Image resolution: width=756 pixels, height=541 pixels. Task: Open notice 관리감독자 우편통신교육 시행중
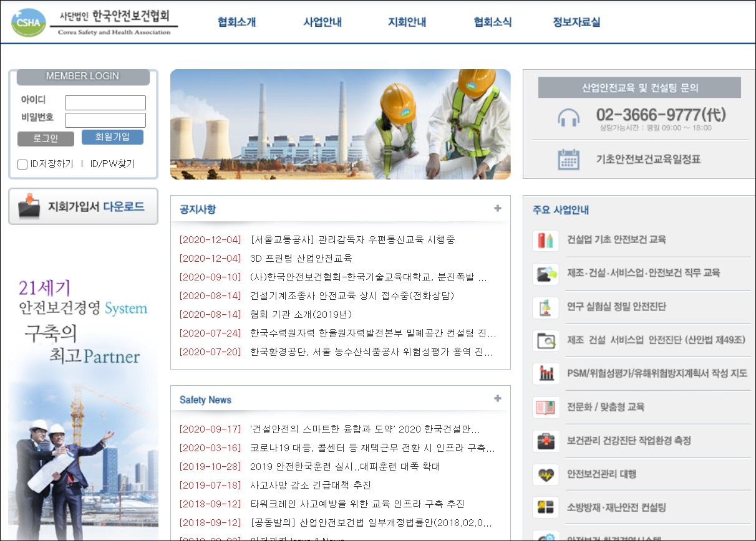point(352,239)
